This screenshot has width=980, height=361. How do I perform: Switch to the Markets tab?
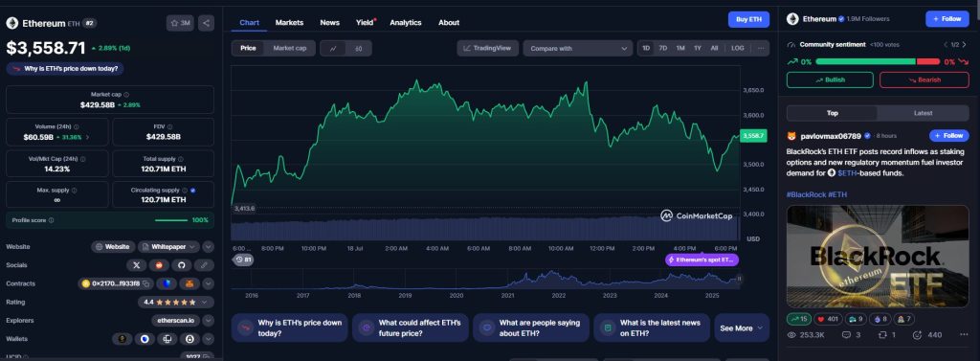pos(289,23)
